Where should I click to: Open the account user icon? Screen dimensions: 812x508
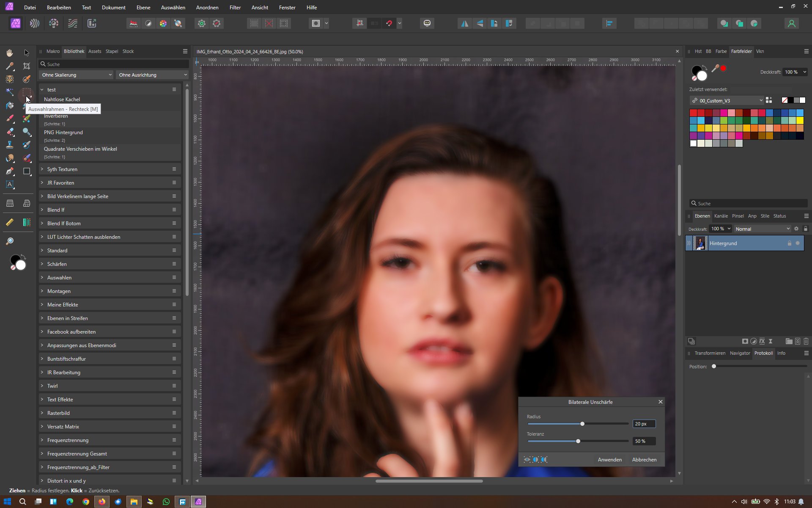[x=792, y=23]
